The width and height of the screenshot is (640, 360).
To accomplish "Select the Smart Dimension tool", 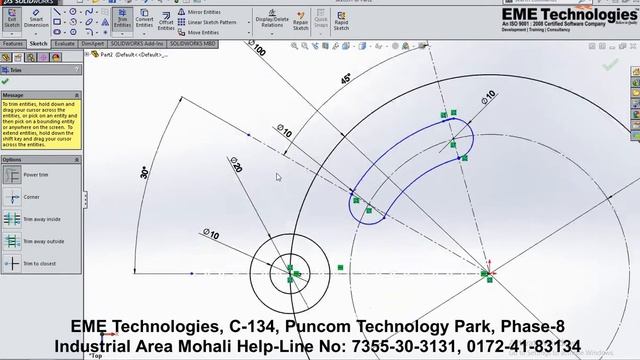I will (36, 19).
